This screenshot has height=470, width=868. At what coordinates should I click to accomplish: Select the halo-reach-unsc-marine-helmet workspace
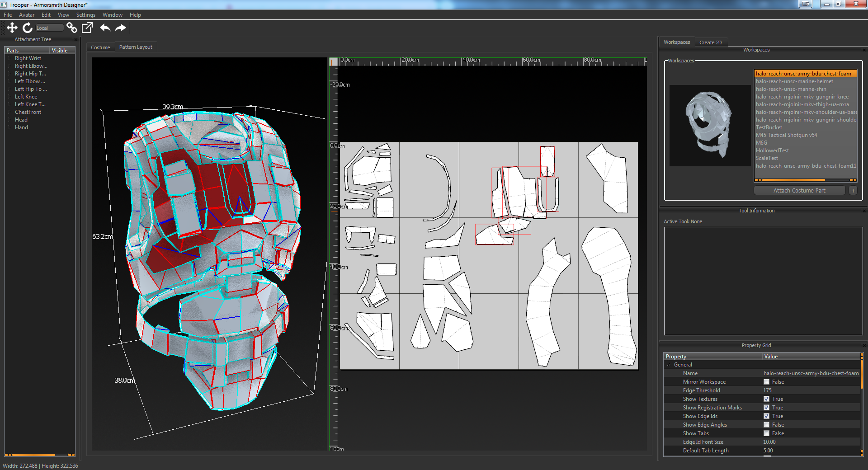pyautogui.click(x=794, y=81)
